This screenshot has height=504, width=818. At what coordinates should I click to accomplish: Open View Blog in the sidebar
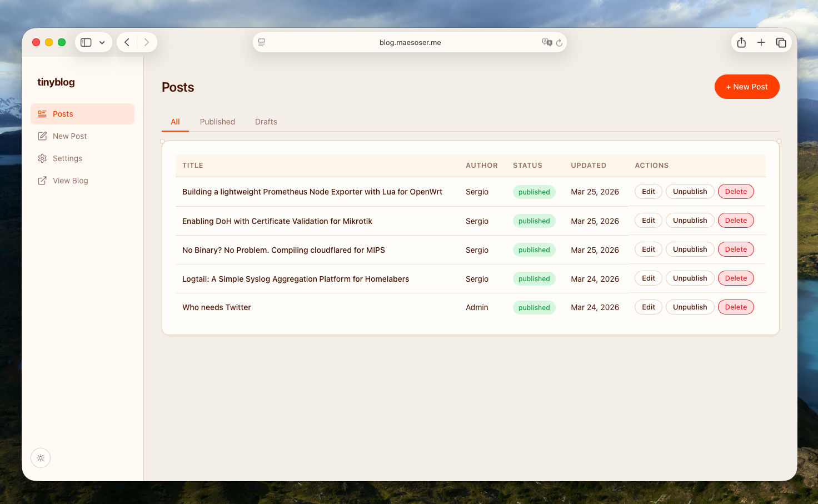[82, 181]
